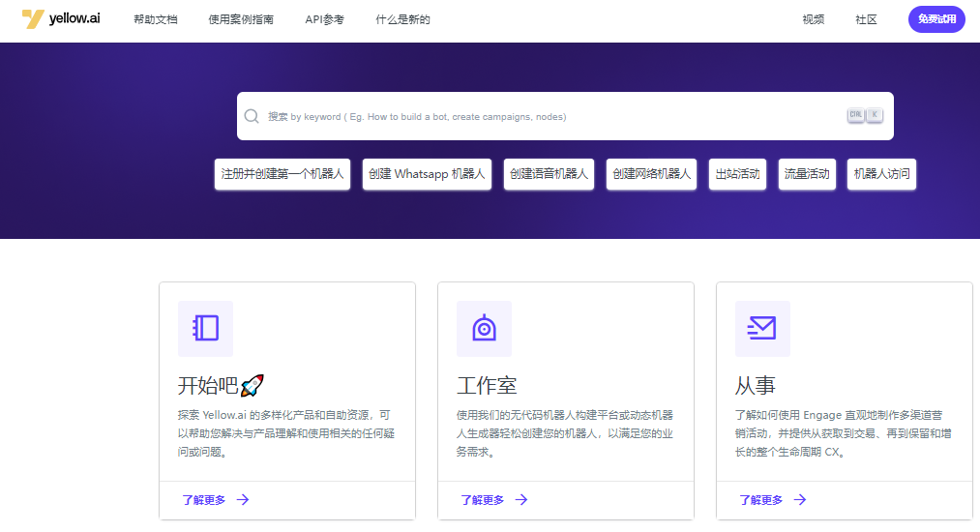The image size is (980, 532).
Task: Click the 开始吧 card heading
Action: click(221, 385)
